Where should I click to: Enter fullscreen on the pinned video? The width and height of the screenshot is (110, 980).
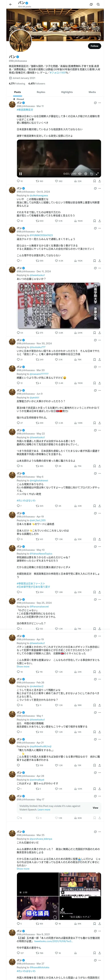97,174
